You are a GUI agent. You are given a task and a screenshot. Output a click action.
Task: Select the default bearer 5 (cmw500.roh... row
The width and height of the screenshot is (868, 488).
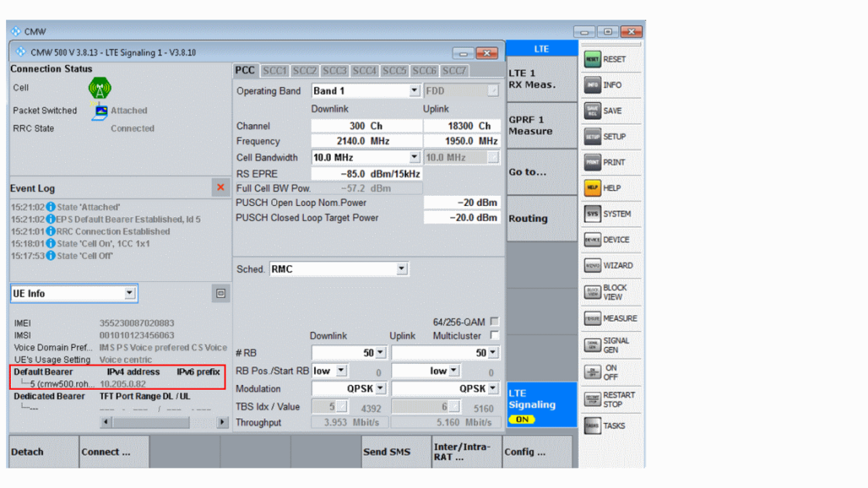click(118, 384)
